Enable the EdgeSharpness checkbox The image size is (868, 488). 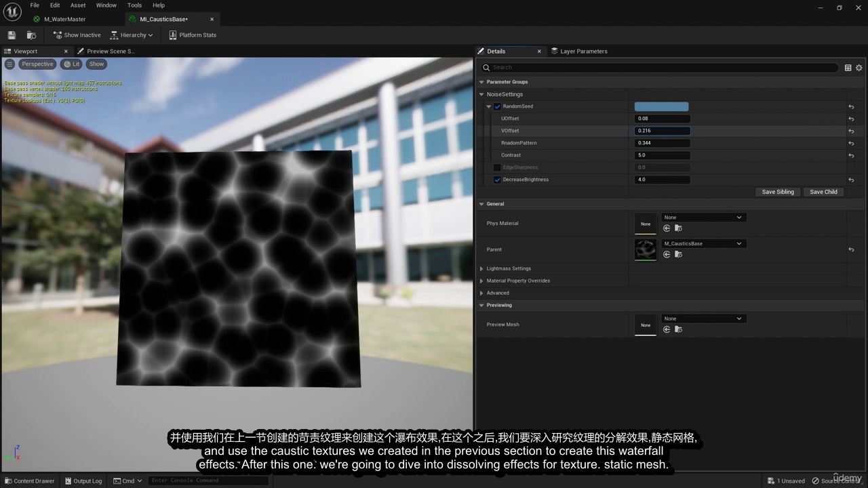pos(497,167)
